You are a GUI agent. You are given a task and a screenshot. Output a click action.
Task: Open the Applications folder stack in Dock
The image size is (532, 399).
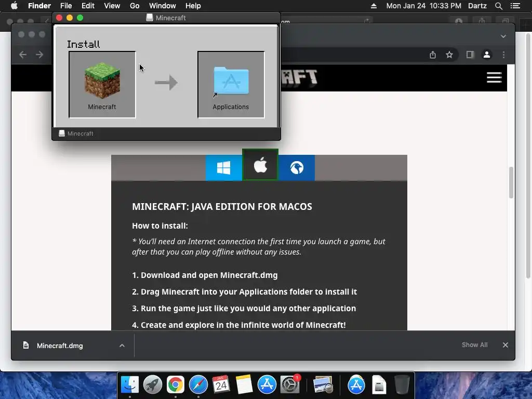356,384
